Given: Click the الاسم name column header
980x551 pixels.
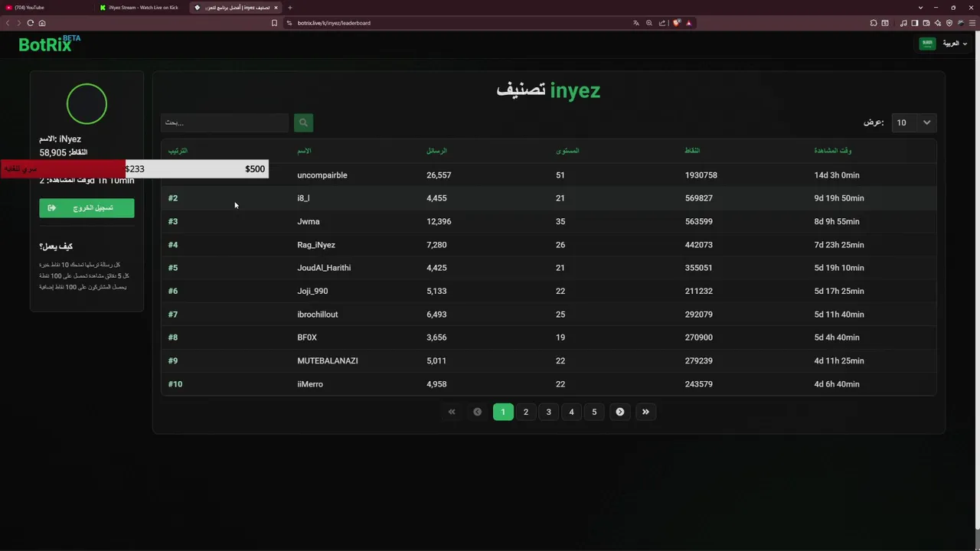Looking at the screenshot, I should click(x=304, y=151).
